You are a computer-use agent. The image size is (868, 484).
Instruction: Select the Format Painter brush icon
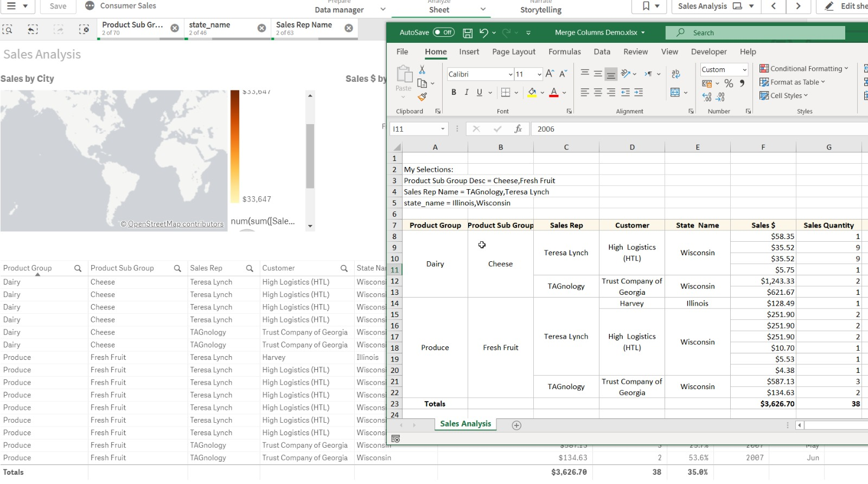(422, 97)
